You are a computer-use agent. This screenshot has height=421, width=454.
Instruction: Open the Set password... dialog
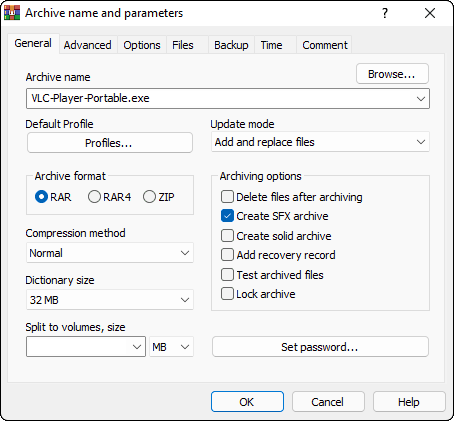320,347
